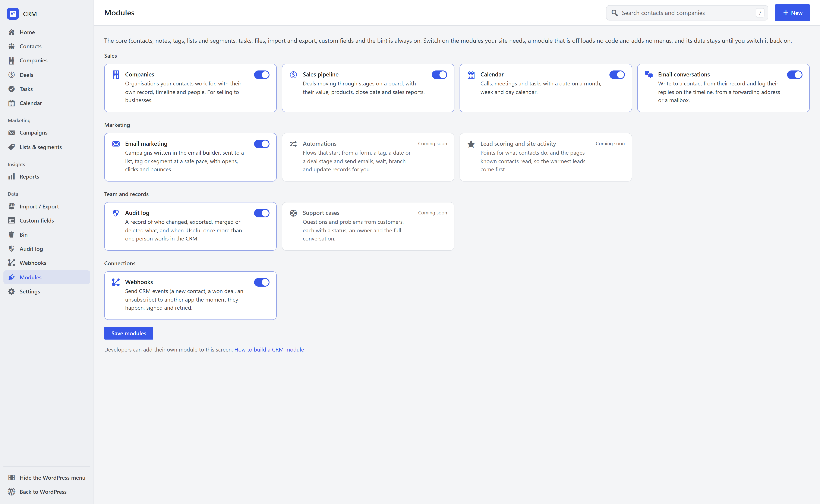This screenshot has height=504, width=820.
Task: Click the Webhooks card title
Action: 139,282
